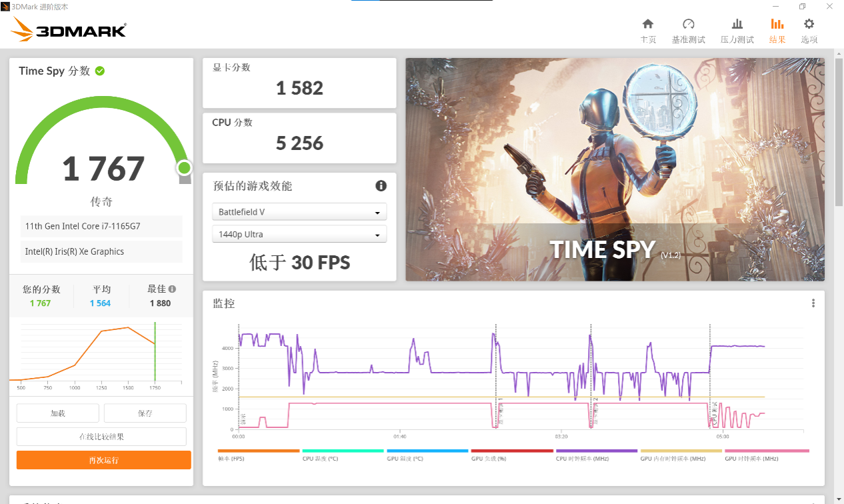Click the 显卡分数 1 582 card

click(299, 83)
